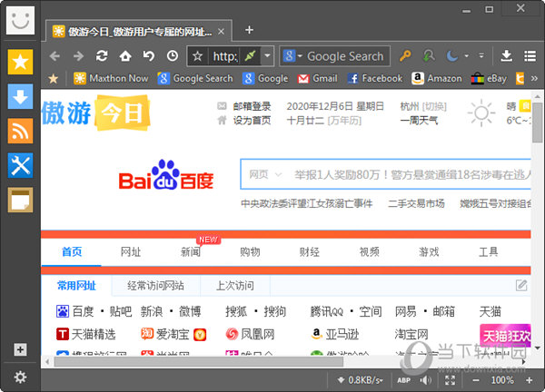Switch to the 新闻 navigation tab
Image resolution: width=545 pixels, height=392 pixels.
tap(191, 251)
